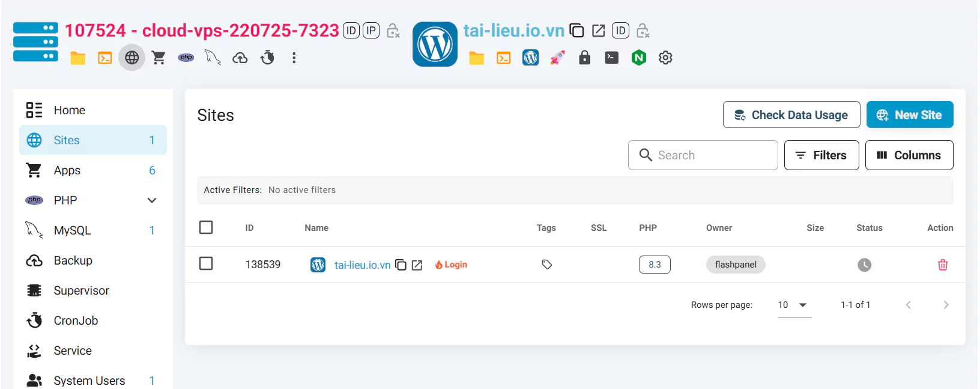
Task: Copy tai-lieu.io.vn name in table row
Action: [401, 265]
